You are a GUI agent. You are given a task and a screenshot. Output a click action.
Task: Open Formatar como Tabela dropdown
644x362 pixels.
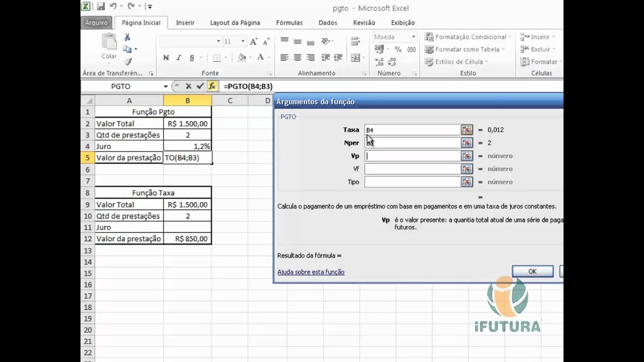point(465,49)
